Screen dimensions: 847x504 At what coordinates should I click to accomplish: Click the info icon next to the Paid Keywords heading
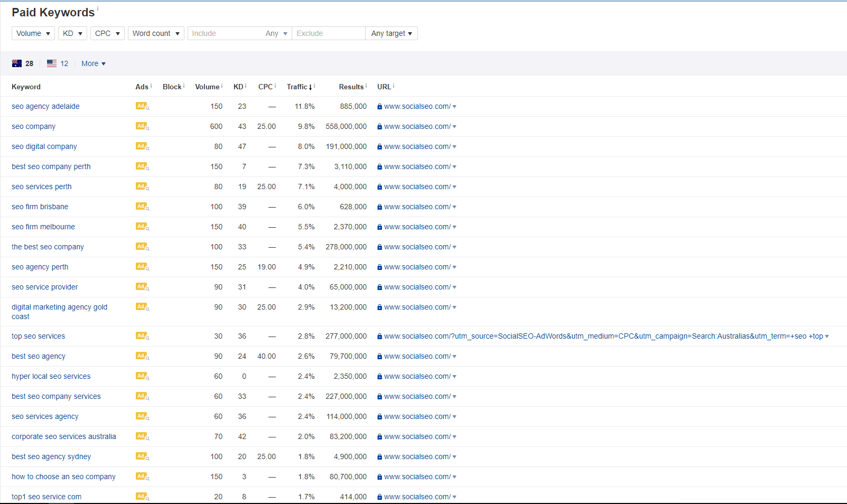tap(98, 7)
